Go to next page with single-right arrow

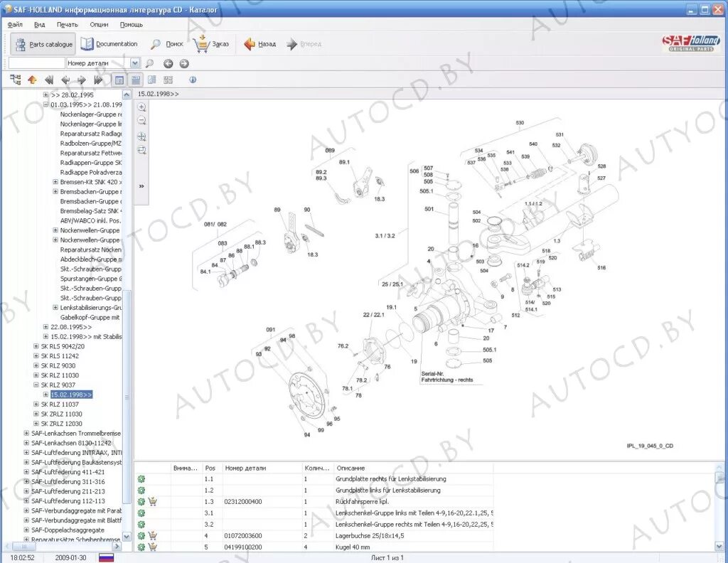[x=82, y=80]
